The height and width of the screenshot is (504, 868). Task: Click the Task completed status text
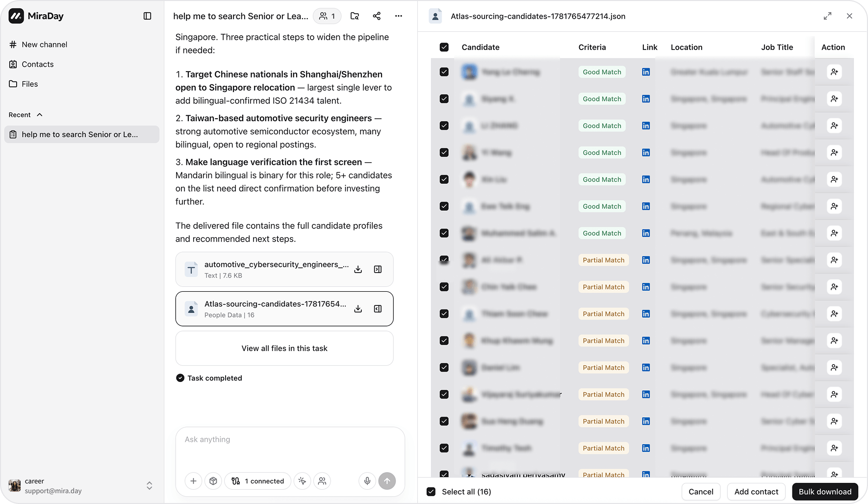tap(215, 378)
